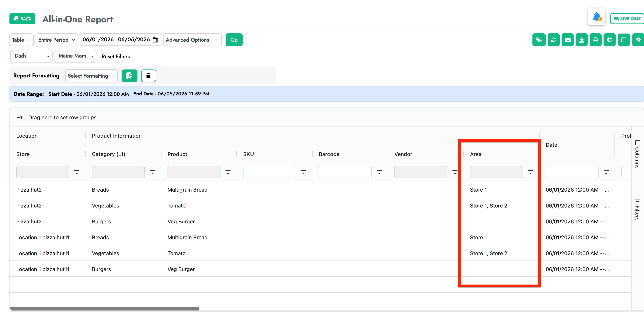This screenshot has width=644, height=312.
Task: Click the SKU column filter icon
Action: pos(303,172)
